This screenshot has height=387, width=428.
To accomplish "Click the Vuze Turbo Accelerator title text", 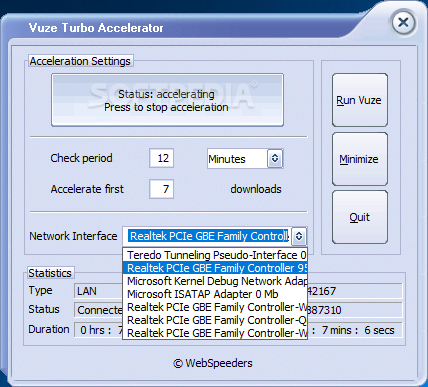I will [x=96, y=28].
